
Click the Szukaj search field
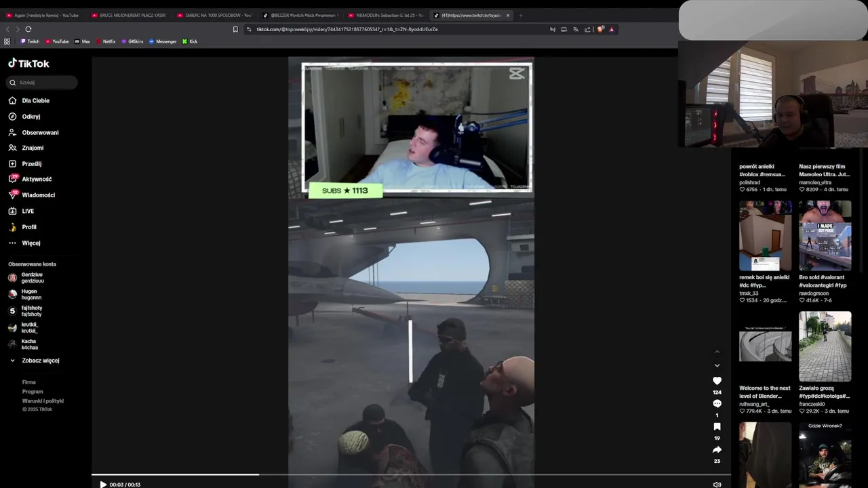point(43,83)
